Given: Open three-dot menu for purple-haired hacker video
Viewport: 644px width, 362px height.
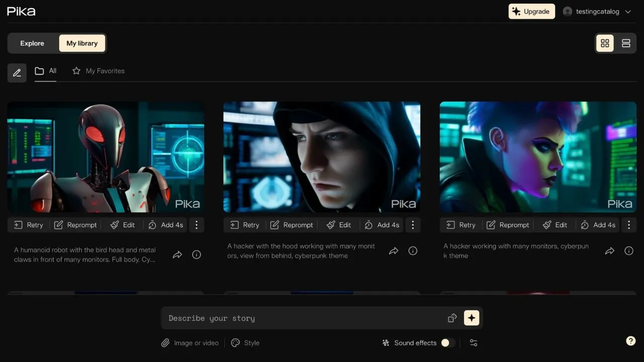Looking at the screenshot, I should point(629,225).
